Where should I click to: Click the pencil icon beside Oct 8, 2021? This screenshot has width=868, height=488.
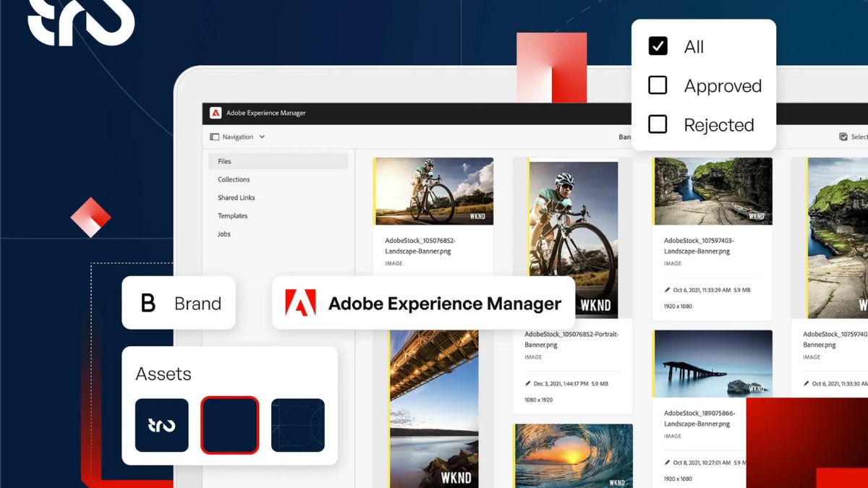(x=668, y=463)
